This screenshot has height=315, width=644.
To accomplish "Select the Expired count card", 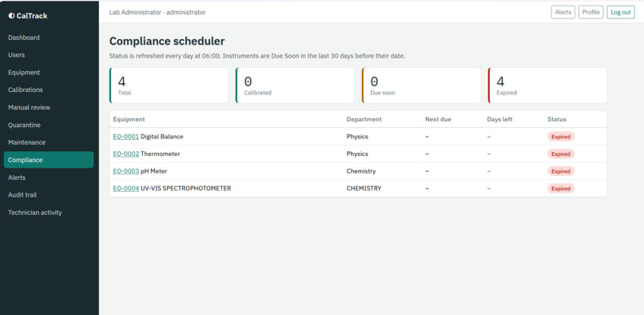I will pyautogui.click(x=547, y=85).
